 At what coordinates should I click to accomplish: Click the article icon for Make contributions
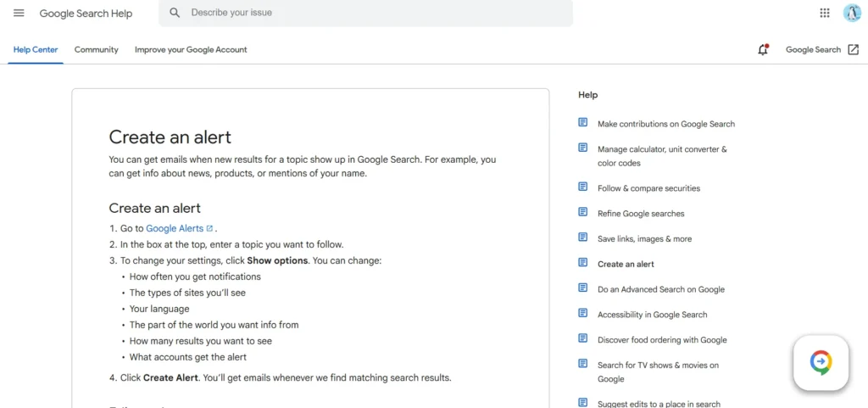[583, 122]
